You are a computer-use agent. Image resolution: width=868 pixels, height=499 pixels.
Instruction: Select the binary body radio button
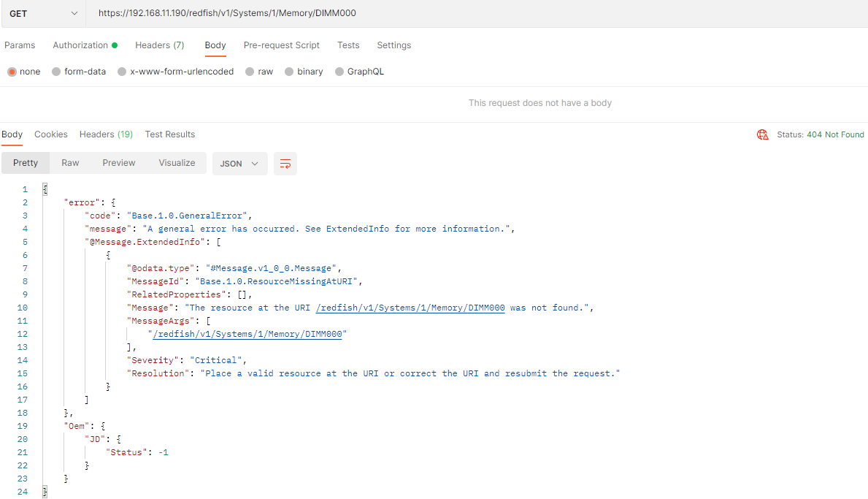(289, 72)
